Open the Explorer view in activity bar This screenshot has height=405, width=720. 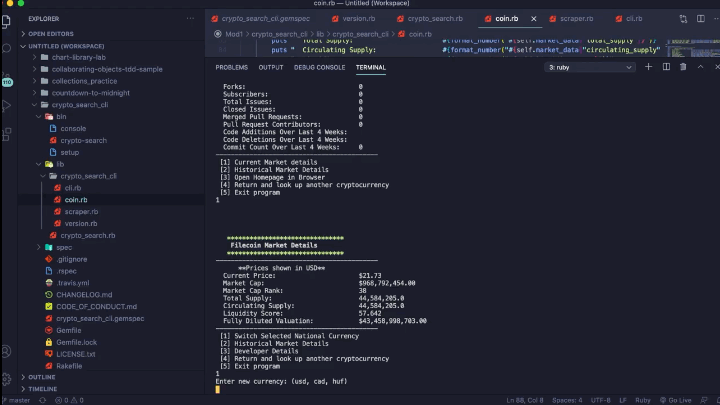[x=6, y=21]
